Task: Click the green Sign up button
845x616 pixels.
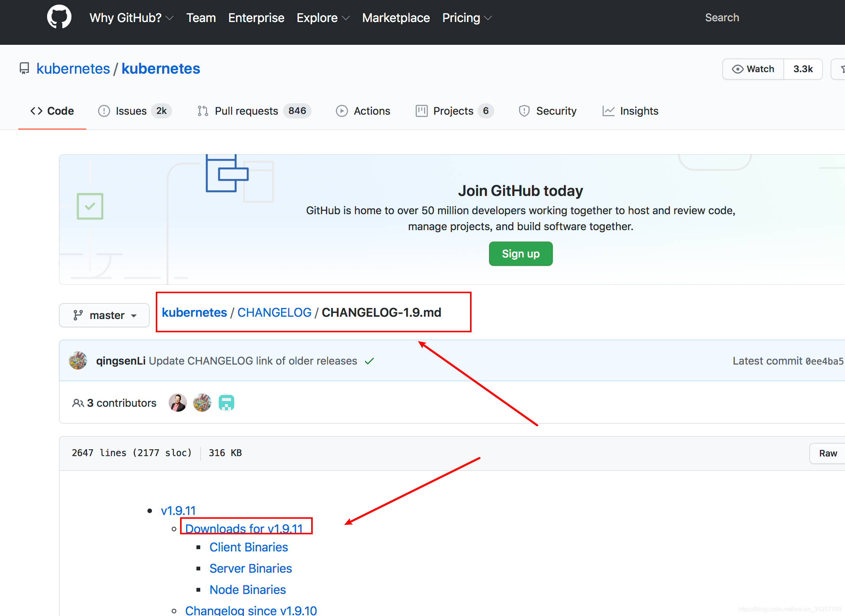Action: [x=521, y=254]
